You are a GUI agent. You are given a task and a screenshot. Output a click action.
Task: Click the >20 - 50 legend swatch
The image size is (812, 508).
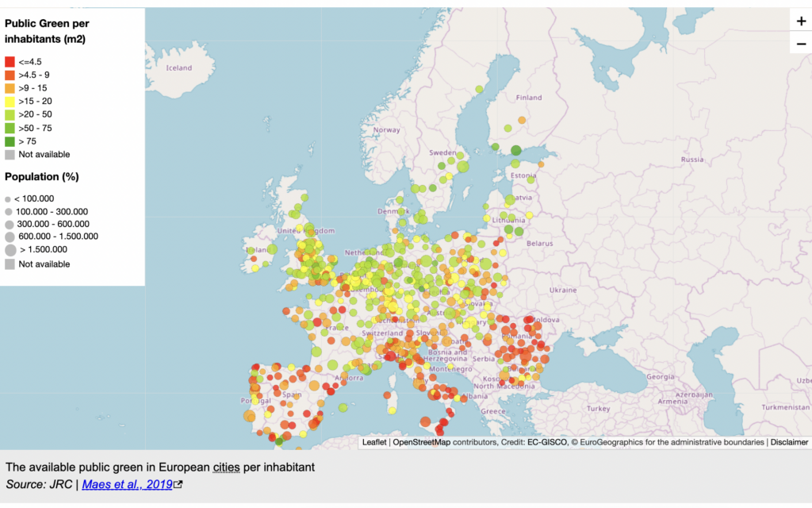coord(10,114)
